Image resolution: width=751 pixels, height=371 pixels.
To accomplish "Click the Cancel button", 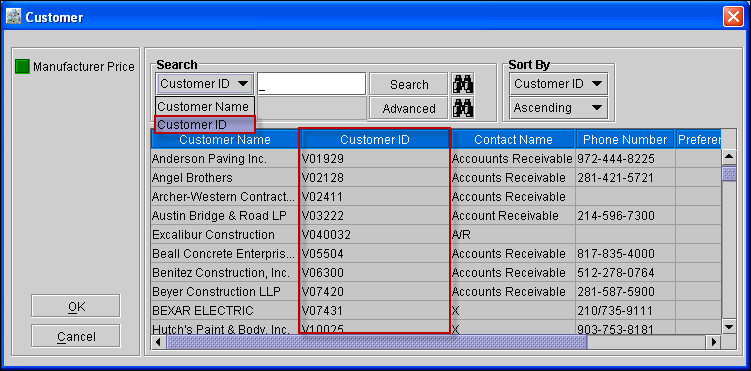I will [76, 336].
